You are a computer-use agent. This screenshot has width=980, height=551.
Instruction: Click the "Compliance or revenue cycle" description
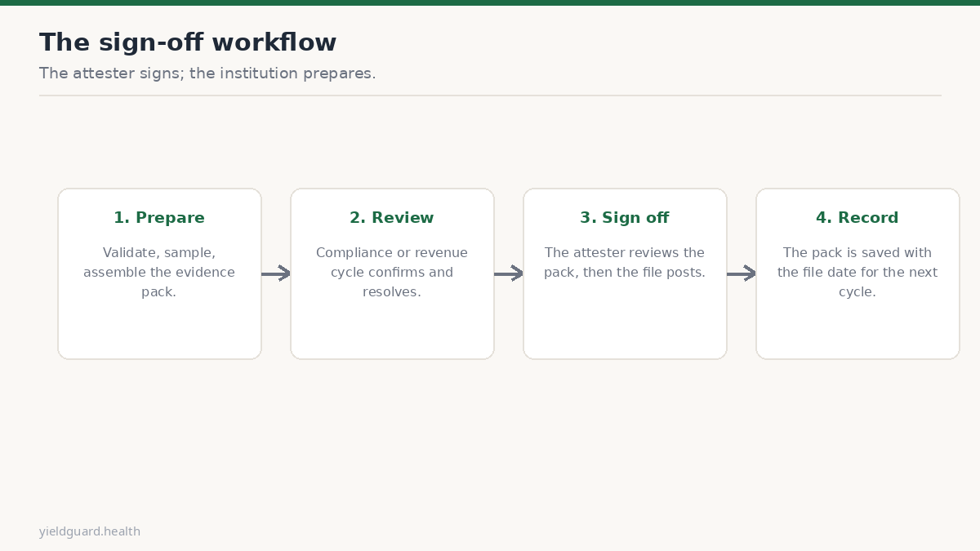(392, 273)
